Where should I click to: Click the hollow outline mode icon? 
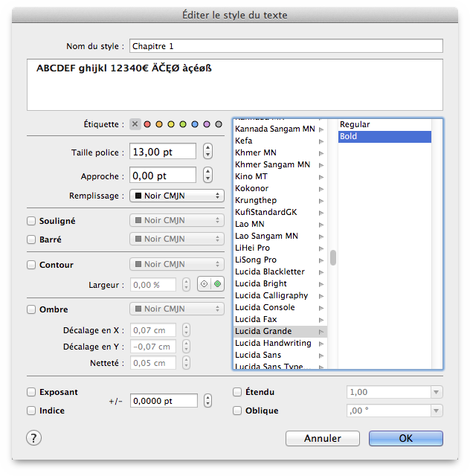204,284
